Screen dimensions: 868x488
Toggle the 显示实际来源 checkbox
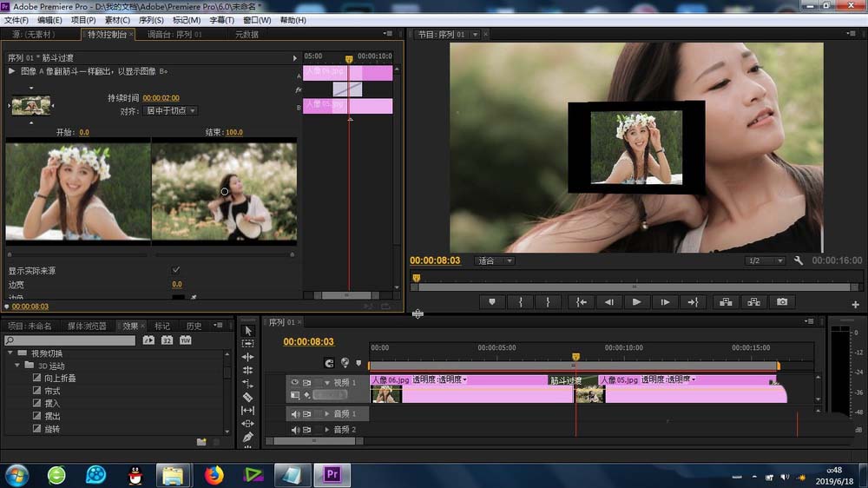coord(176,271)
